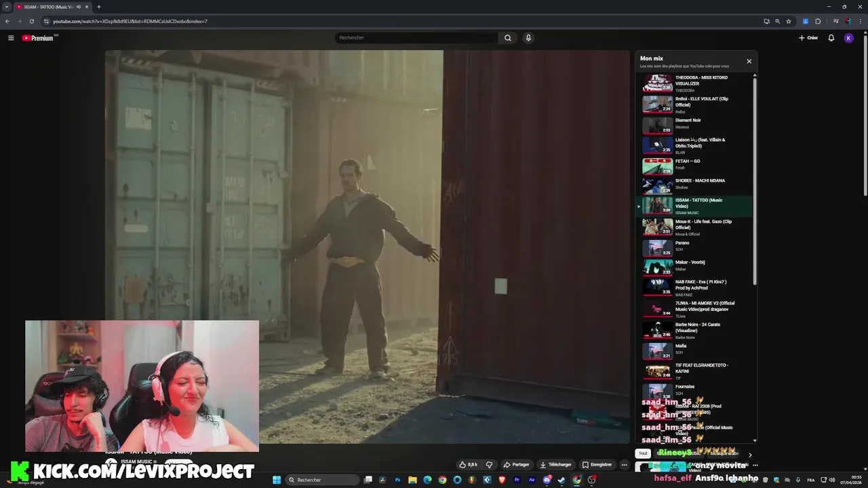Play Liaison feat. Villain & Obito.Triple3
868x488 pixels.
tap(695, 145)
